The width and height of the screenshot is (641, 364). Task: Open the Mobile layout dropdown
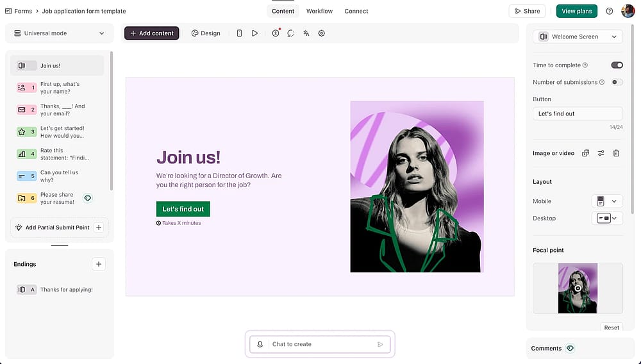click(607, 201)
